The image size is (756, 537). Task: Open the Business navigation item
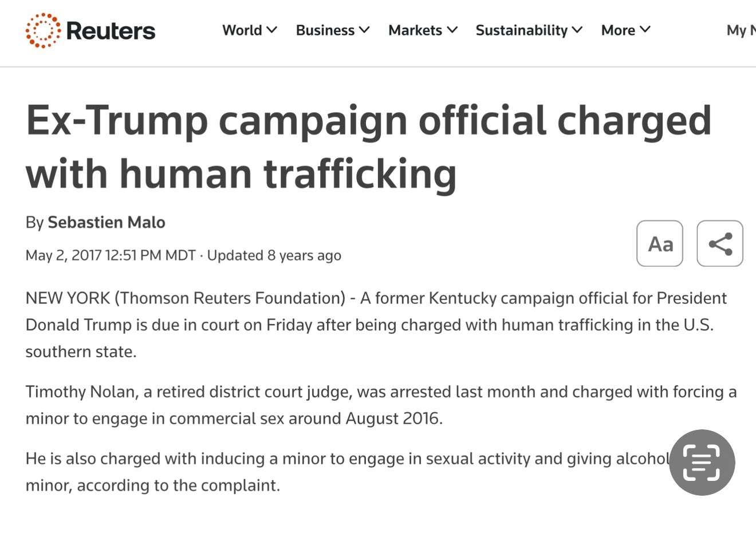pyautogui.click(x=325, y=30)
